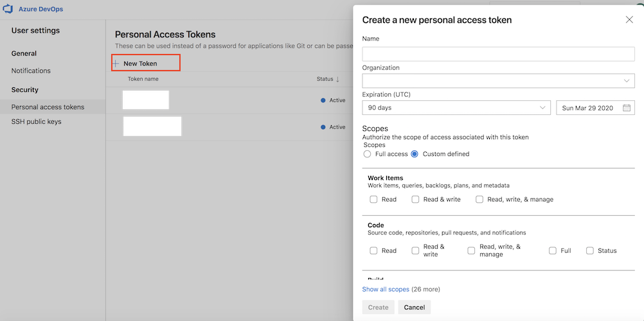Viewport: 644px width, 321px height.
Task: Expand the 90 days expiration dropdown
Action: coord(456,108)
